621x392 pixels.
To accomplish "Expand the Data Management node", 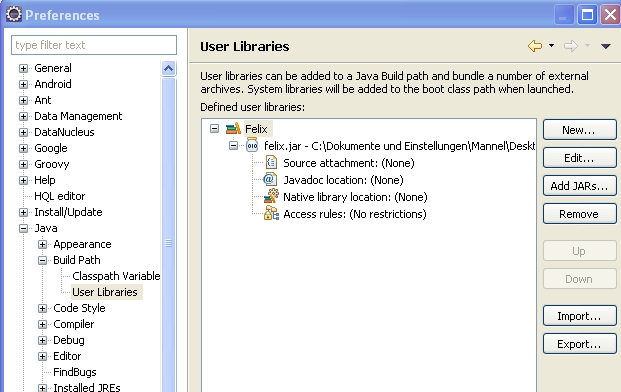I will pyautogui.click(x=23, y=116).
